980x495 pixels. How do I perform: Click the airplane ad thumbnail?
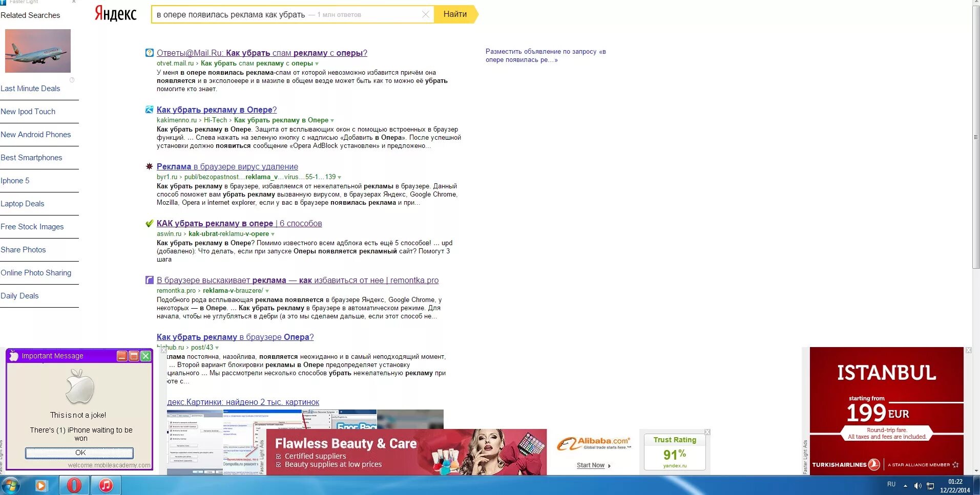[38, 51]
